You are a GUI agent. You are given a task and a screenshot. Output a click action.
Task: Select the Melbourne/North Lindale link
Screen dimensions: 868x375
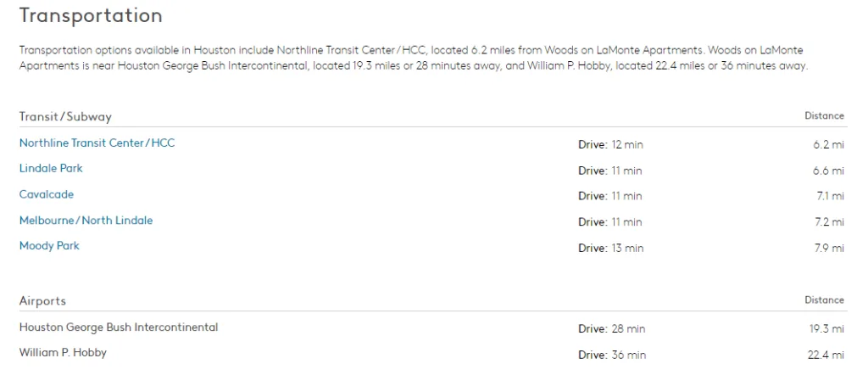click(86, 221)
